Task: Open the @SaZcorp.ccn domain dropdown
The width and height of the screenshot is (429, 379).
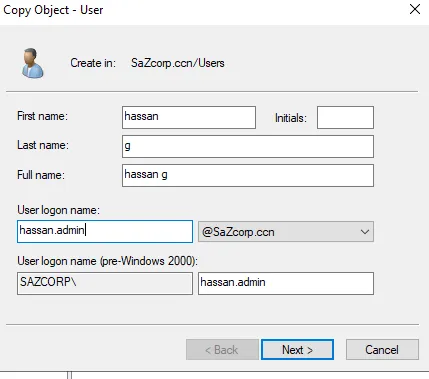Action: (286, 232)
